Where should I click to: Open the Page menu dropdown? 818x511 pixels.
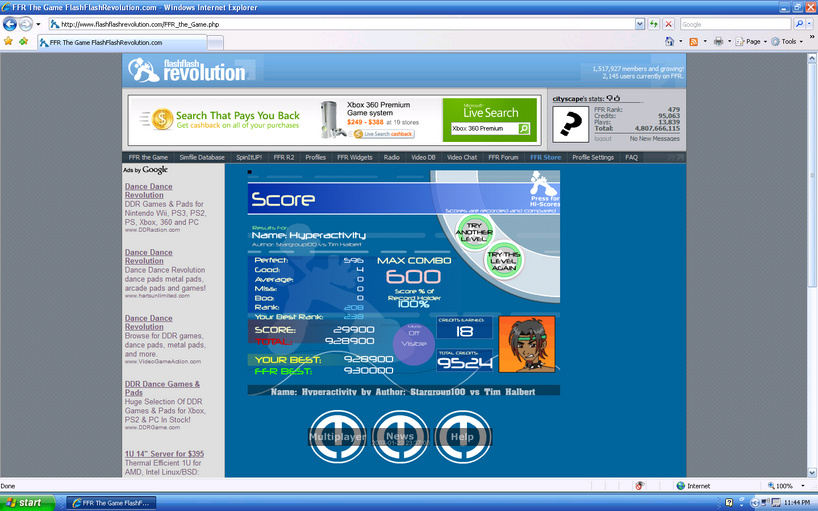(751, 42)
